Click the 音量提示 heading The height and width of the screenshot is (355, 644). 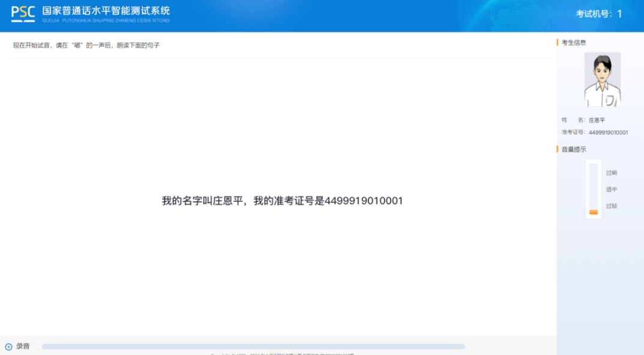[x=574, y=149]
